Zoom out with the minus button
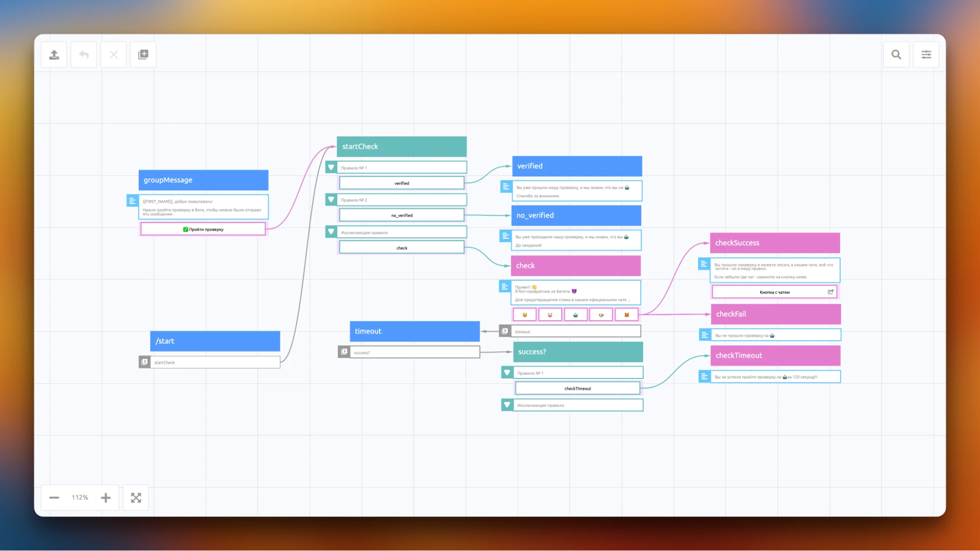The image size is (980, 551). [x=54, y=498]
